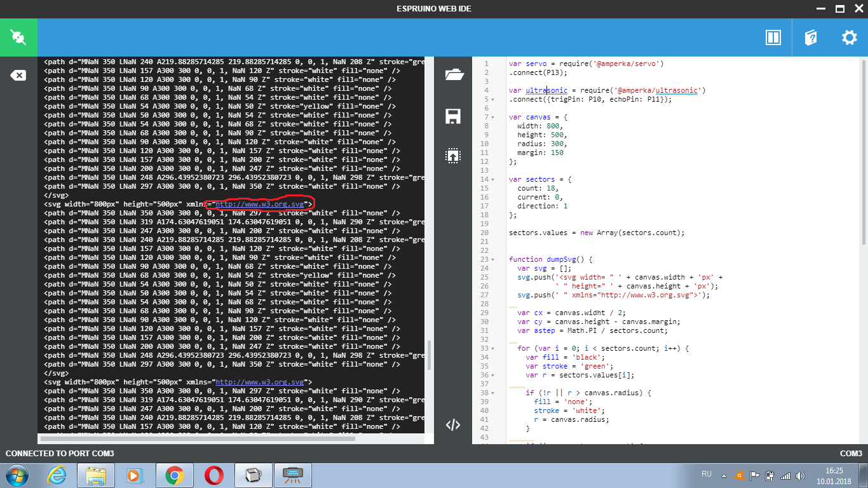Switch to graphical editor with </> icon
Viewport: 868px width, 488px height.
tap(453, 425)
